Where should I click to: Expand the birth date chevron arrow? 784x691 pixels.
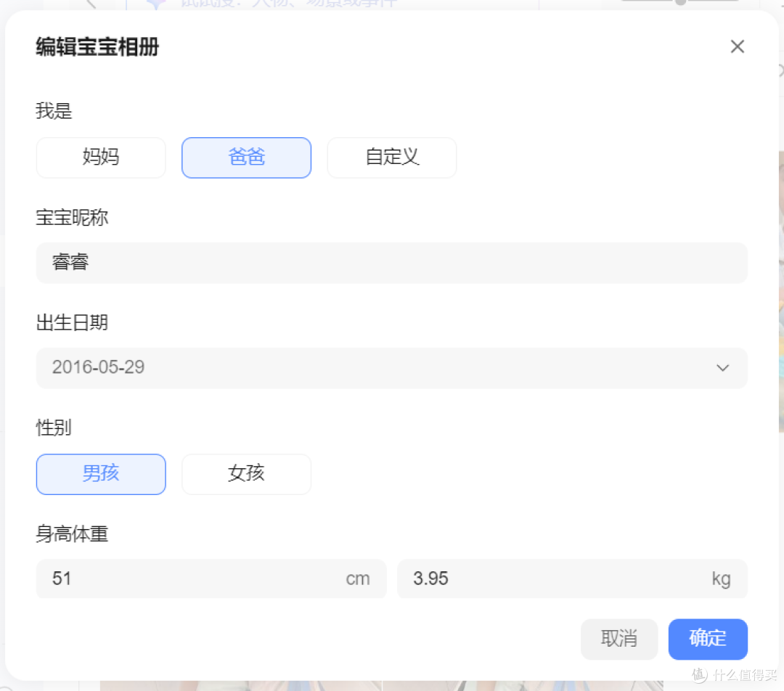[x=722, y=368]
